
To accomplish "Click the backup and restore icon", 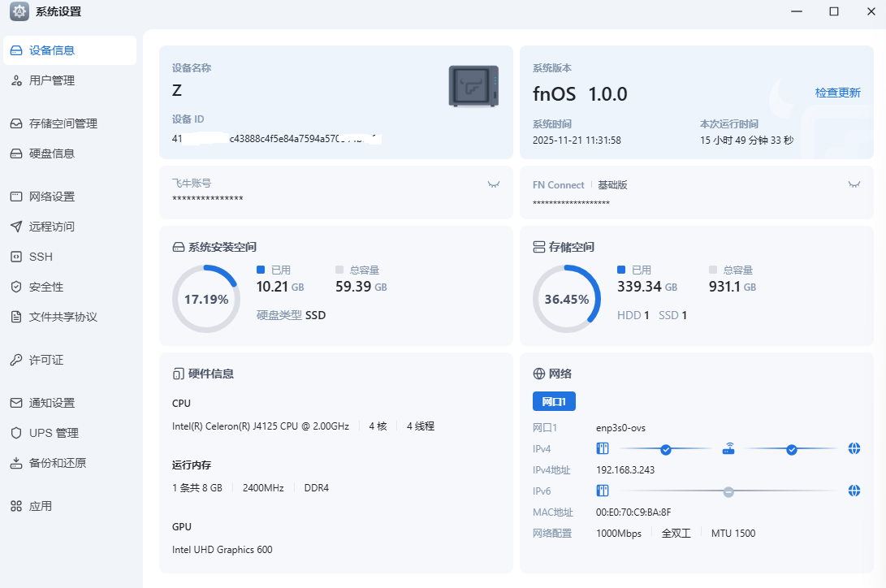I will point(16,463).
